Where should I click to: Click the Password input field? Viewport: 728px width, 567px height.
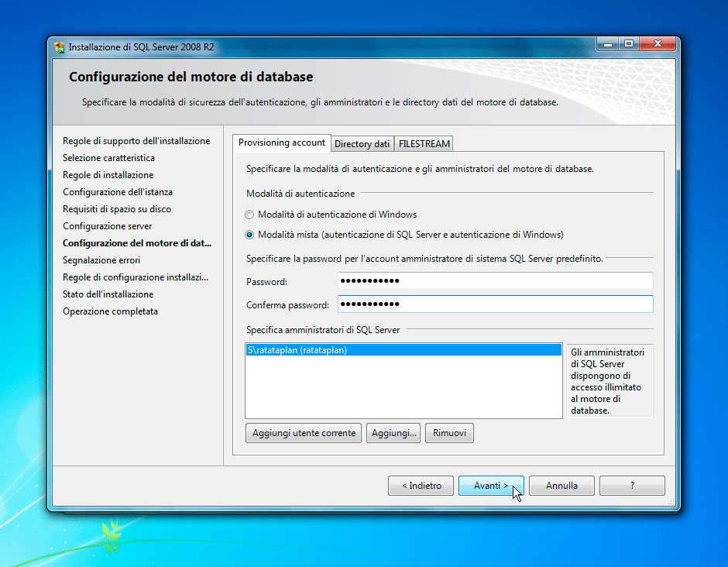[496, 281]
